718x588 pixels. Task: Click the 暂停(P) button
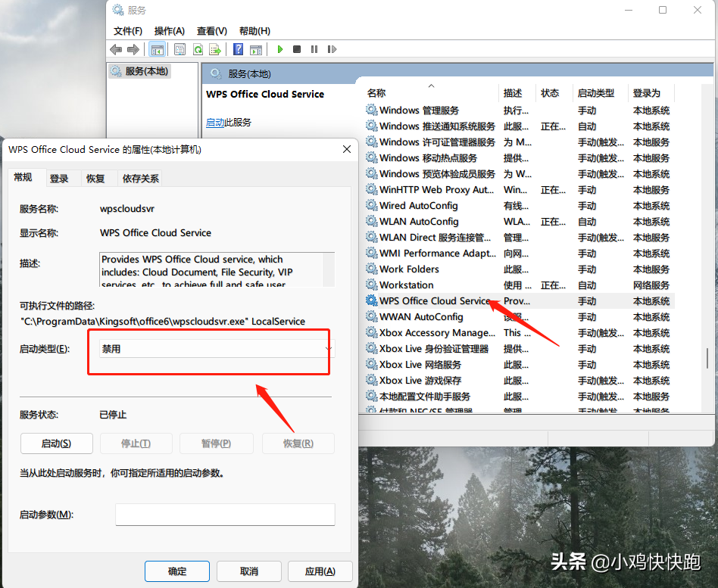tap(216, 443)
